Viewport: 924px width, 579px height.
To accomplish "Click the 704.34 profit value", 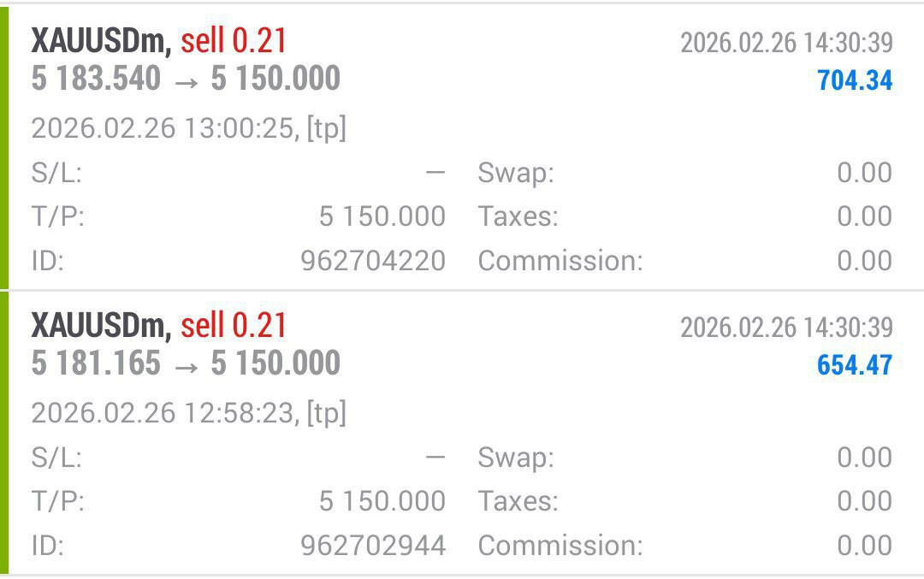I will tap(855, 80).
